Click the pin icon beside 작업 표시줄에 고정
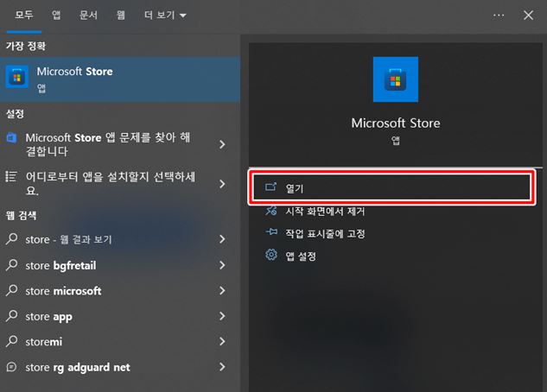547x392 pixels. [271, 231]
